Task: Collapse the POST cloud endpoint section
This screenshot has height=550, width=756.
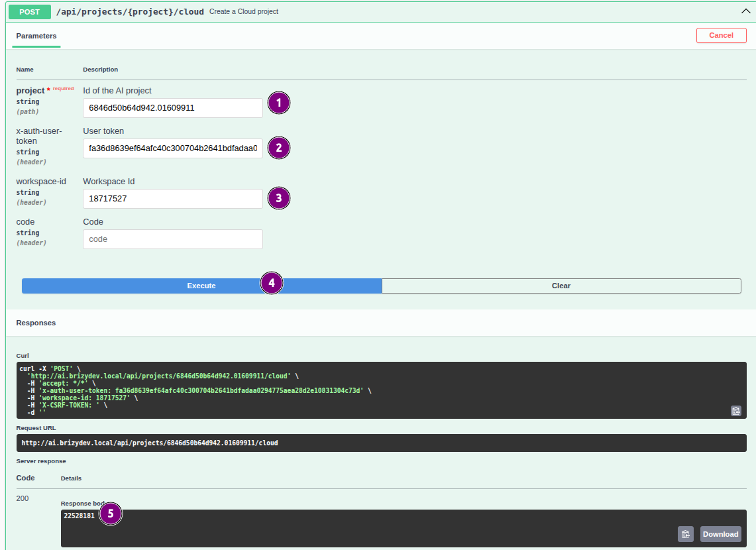Action: coord(745,11)
